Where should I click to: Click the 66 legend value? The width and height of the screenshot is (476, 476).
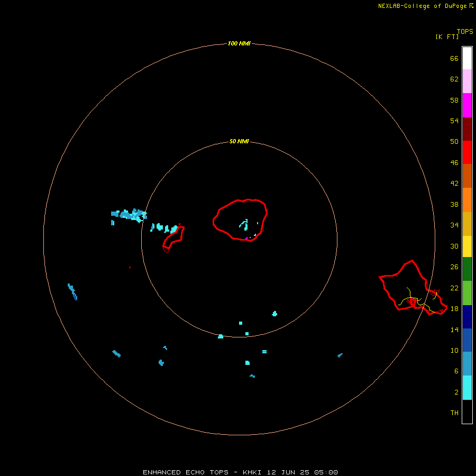pyautogui.click(x=454, y=58)
